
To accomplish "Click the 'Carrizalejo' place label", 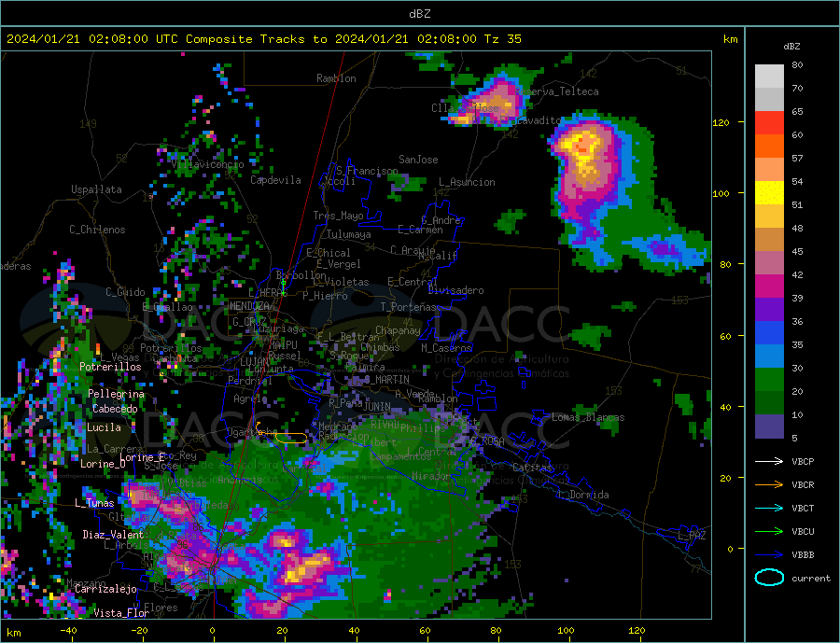I will point(105,590).
